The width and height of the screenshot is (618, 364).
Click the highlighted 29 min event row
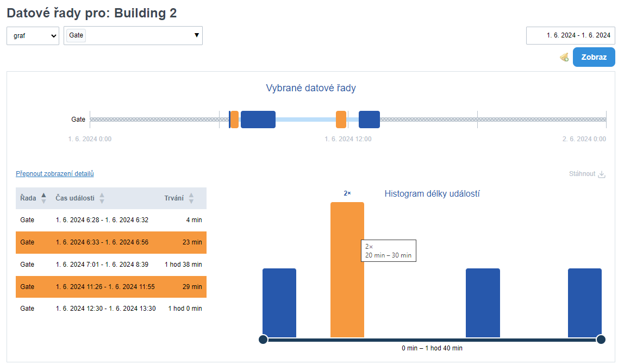(x=111, y=286)
